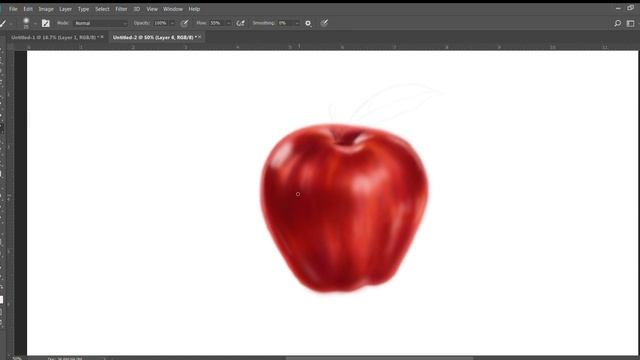640x360 pixels.
Task: Expand the Flow slider dropdown arrow
Action: click(228, 23)
